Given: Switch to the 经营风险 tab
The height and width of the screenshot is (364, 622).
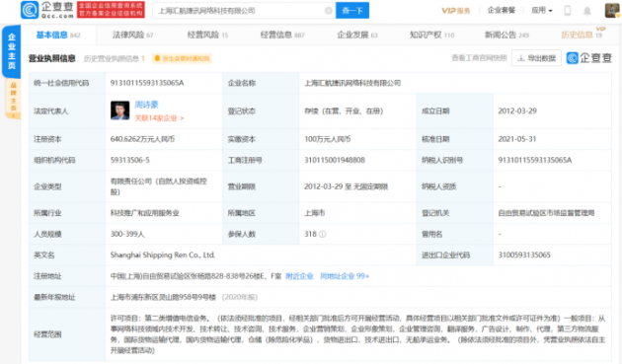Looking at the screenshot, I should [207, 35].
